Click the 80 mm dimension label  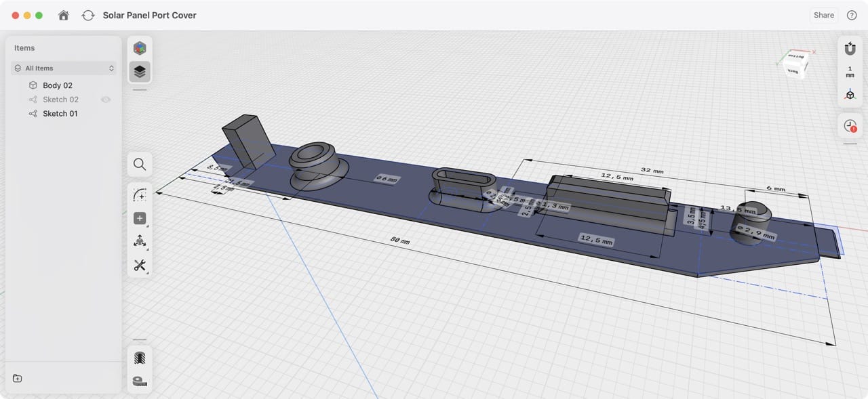400,240
